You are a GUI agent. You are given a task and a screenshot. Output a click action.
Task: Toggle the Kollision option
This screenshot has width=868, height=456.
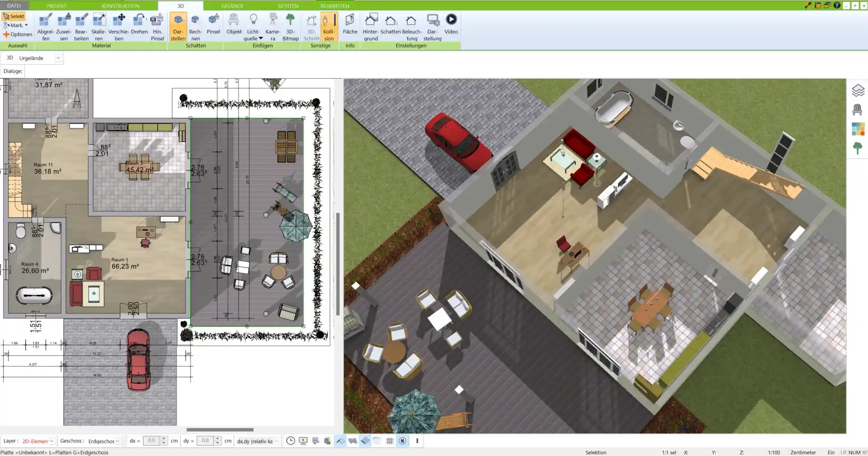(x=329, y=27)
